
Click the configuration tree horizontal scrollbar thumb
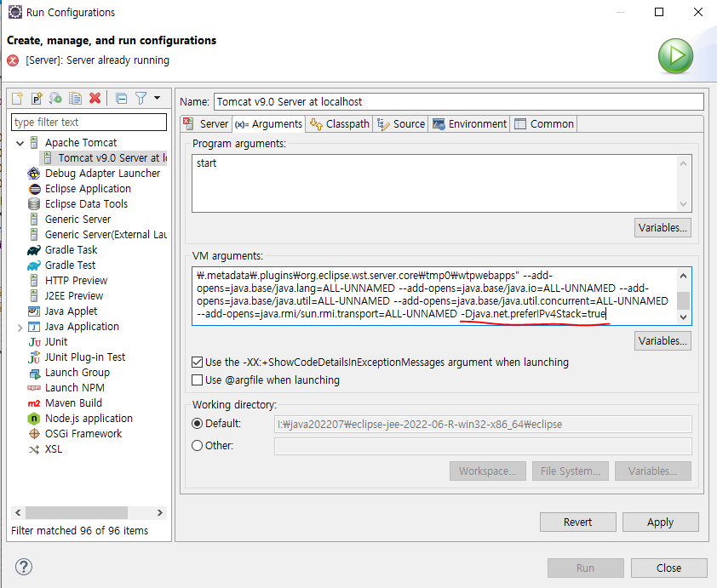click(77, 512)
